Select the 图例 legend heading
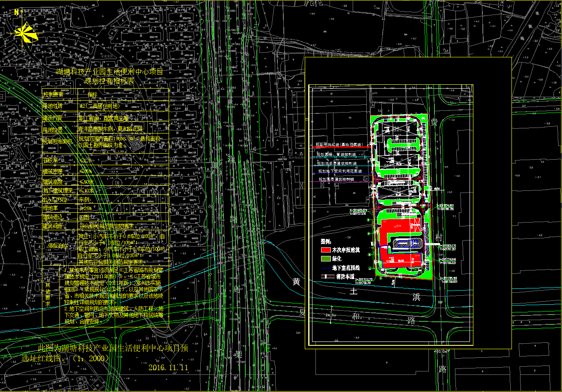Screen dimensions: 562x392 [x=327, y=241]
